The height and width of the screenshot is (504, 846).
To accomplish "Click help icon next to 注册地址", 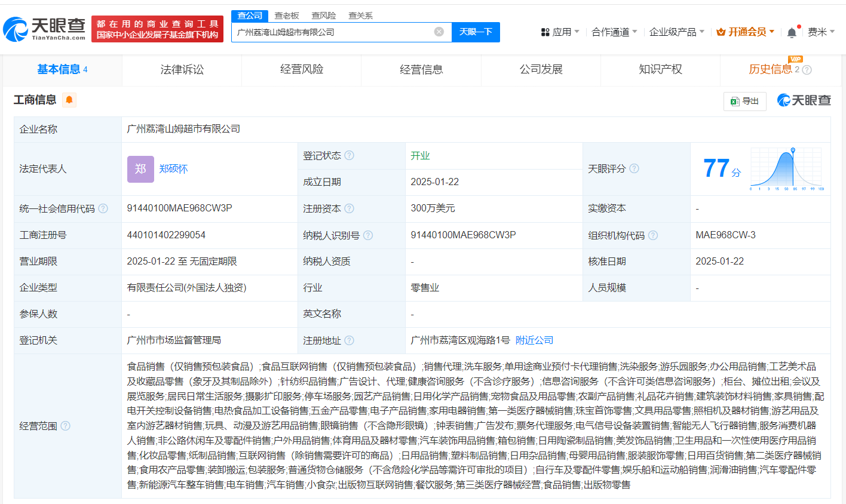I will pos(350,340).
